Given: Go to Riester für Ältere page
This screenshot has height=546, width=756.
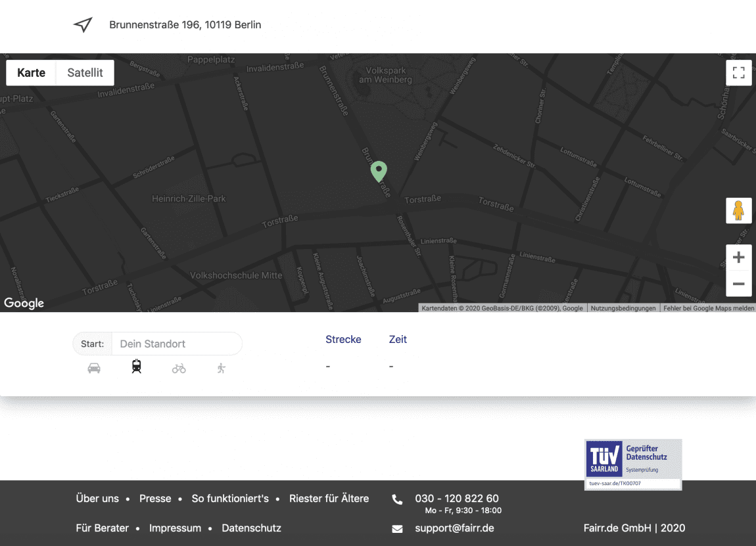Looking at the screenshot, I should point(329,499).
